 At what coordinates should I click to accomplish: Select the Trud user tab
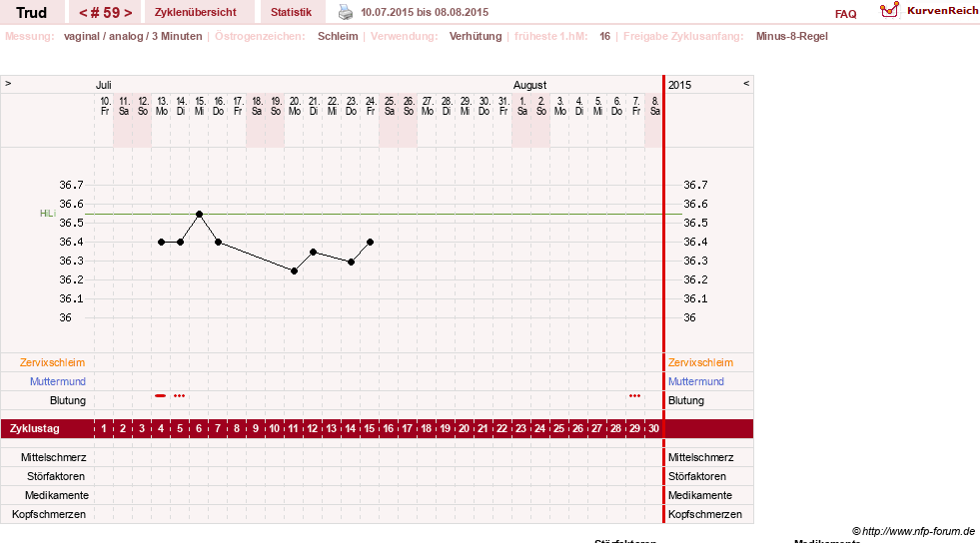click(x=31, y=13)
